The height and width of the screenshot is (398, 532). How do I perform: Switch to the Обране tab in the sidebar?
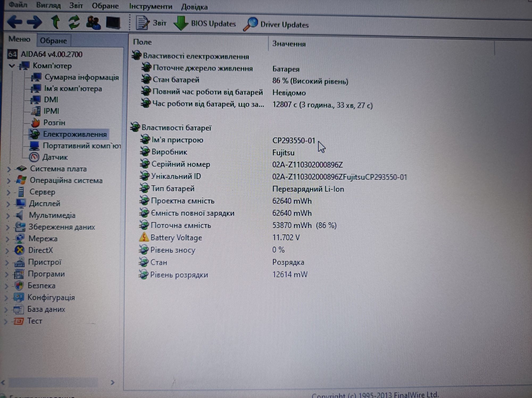[53, 41]
